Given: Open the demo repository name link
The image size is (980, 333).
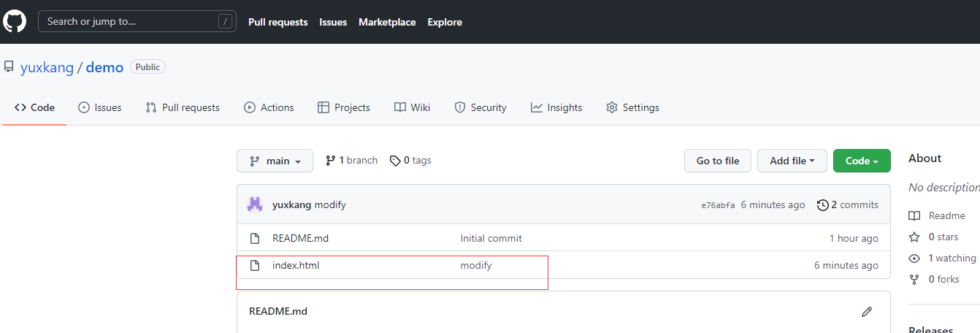Looking at the screenshot, I should (x=104, y=67).
